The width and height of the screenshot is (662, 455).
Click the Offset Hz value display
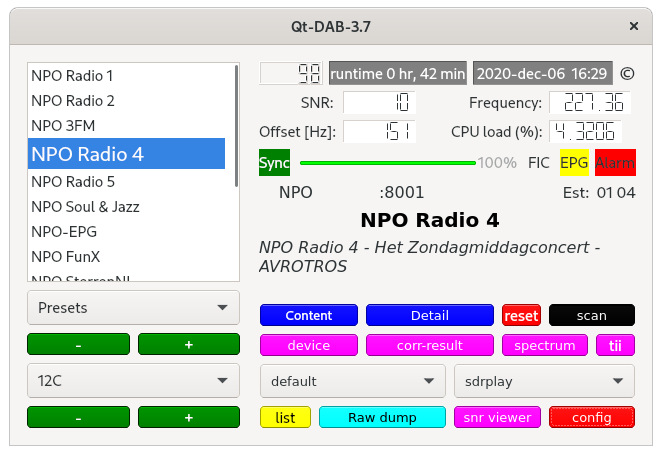[x=380, y=131]
